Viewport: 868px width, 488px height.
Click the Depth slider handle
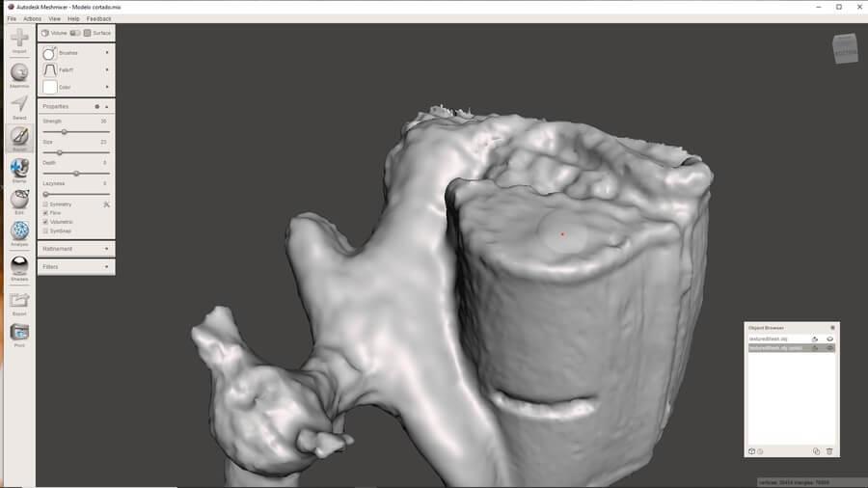76,174
